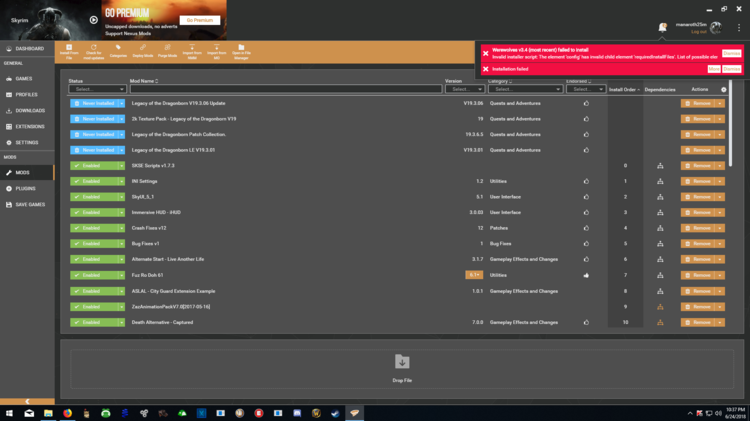Open in File Manager toolbar icon

[x=241, y=52]
